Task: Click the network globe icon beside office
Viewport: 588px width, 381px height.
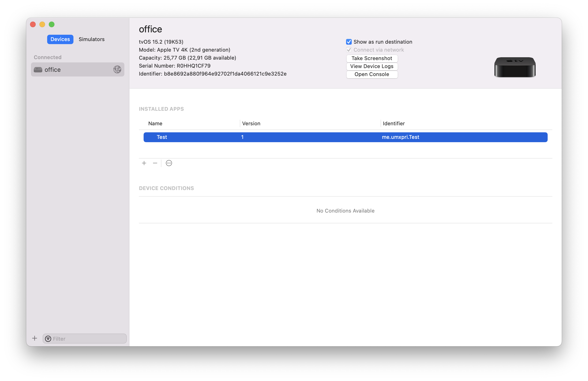Action: tap(117, 70)
